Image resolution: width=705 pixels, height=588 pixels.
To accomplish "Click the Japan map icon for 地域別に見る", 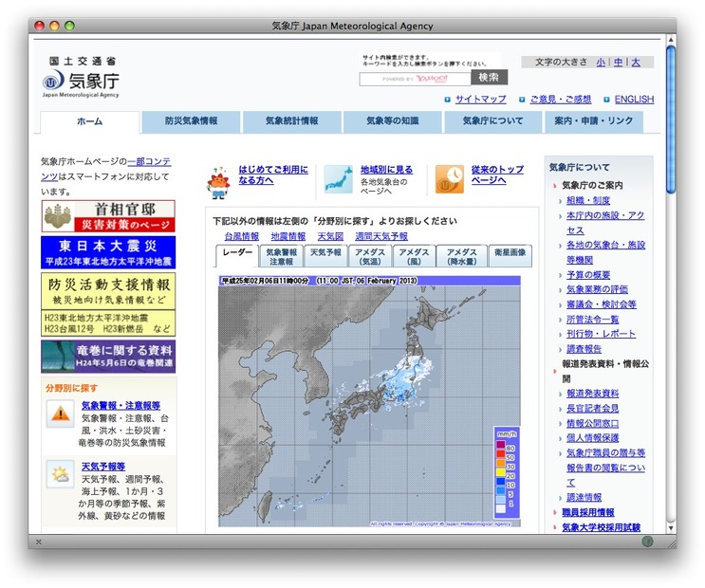I will point(338,178).
